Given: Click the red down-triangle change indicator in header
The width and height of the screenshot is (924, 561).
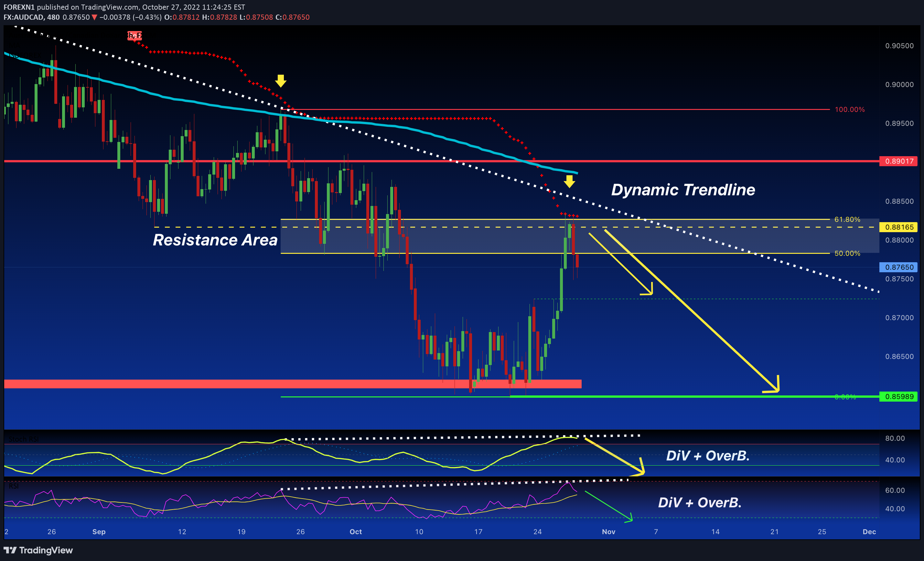Looking at the screenshot, I should click(94, 17).
